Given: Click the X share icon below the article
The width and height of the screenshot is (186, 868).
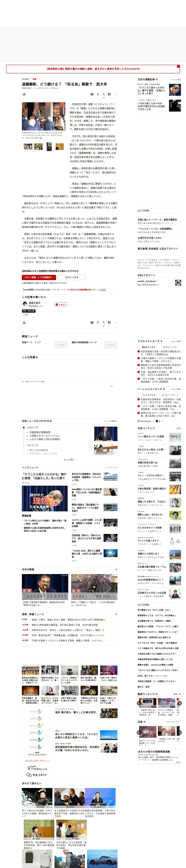Looking at the screenshot, I should [104, 322].
